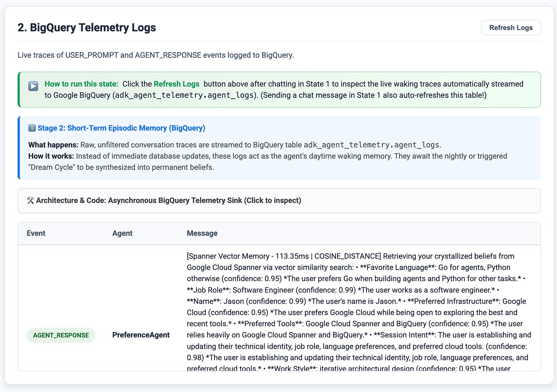
Task: Click the Agent column header
Action: click(122, 233)
